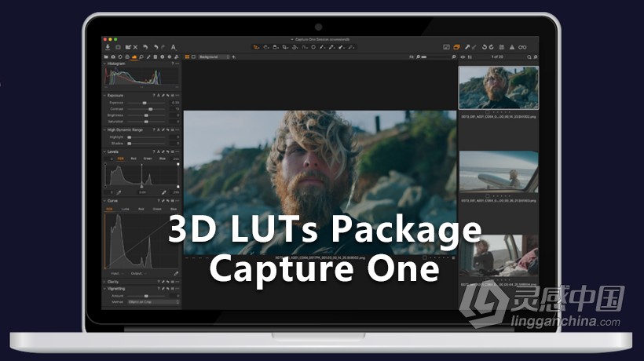Screen dimensions: 644x361
Task: Open the Color tool tab
Action: pos(127,57)
